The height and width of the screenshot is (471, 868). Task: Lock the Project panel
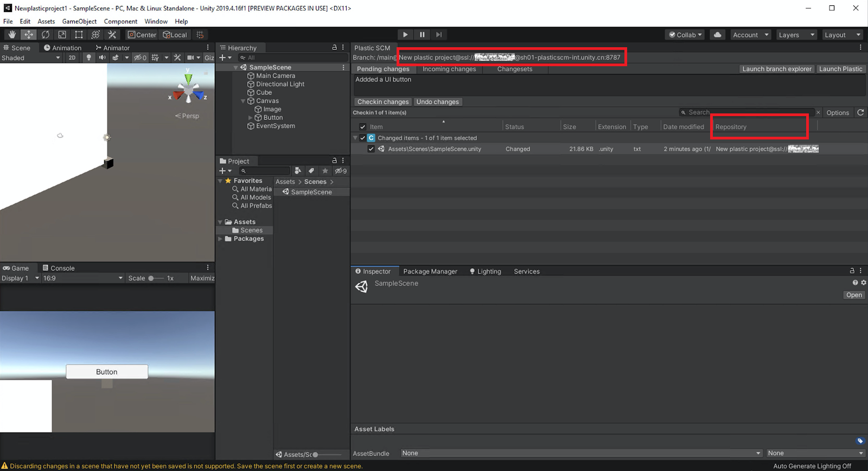[x=334, y=161]
